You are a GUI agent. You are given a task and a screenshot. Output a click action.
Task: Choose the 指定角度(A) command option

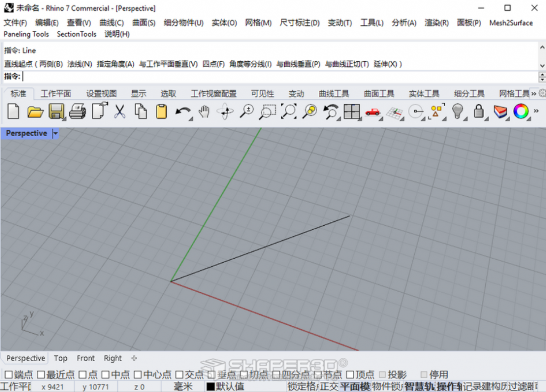(x=115, y=64)
